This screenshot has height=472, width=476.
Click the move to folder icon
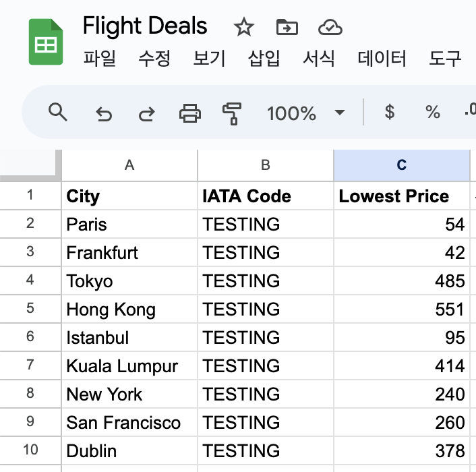pyautogui.click(x=287, y=28)
